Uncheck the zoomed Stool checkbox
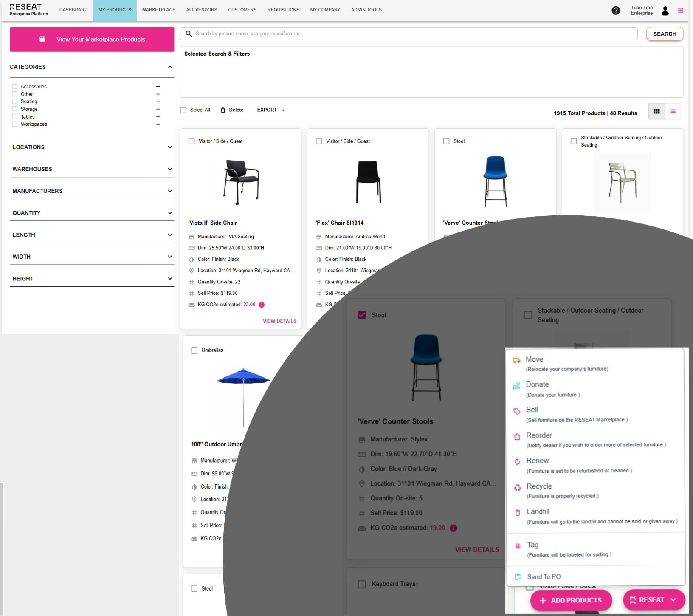 tap(362, 315)
